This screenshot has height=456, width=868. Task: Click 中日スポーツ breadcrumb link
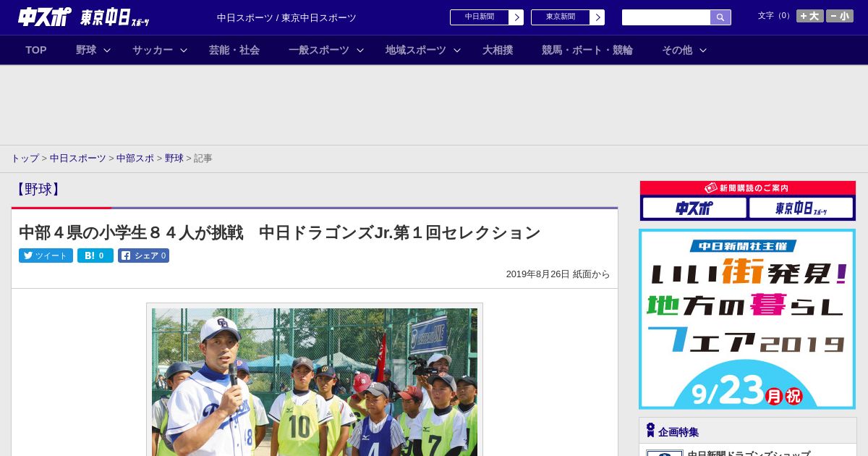(78, 158)
